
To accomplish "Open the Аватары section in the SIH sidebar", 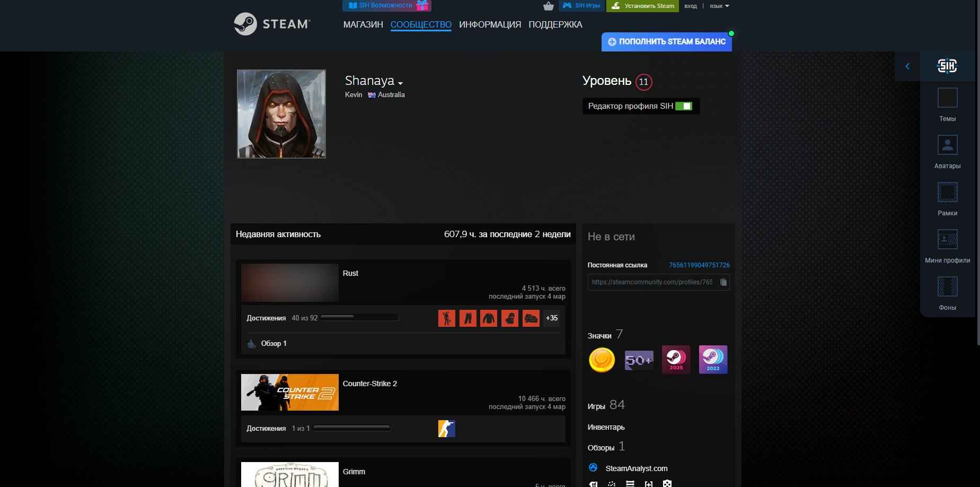I will coord(948,144).
